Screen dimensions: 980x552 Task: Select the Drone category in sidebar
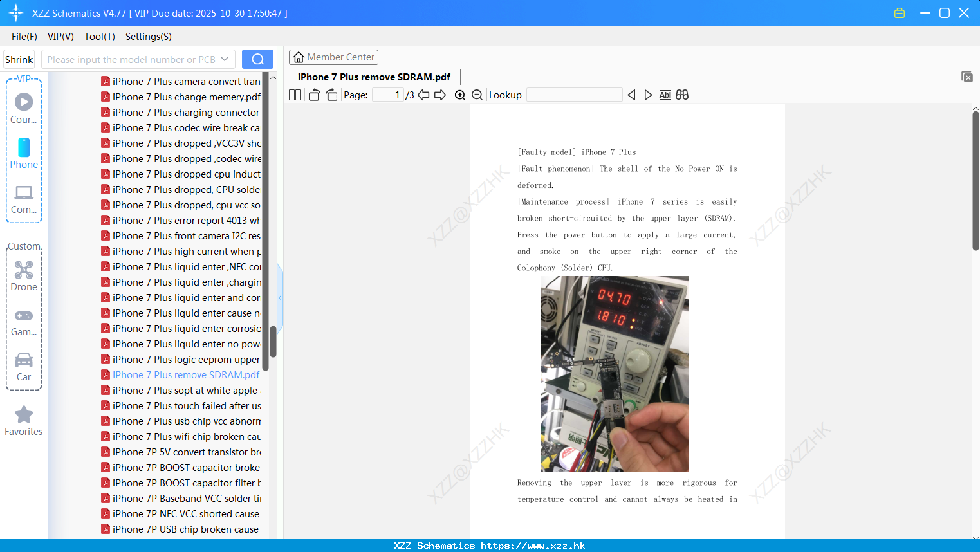click(24, 276)
